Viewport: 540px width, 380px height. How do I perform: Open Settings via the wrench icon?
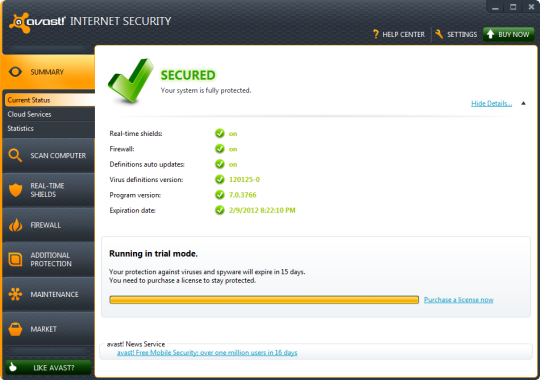coord(439,34)
